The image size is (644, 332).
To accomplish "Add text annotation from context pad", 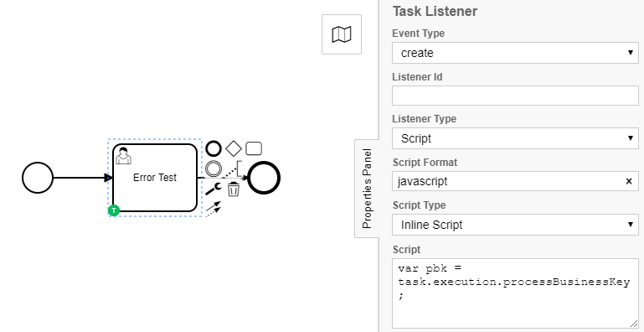I will (x=234, y=169).
